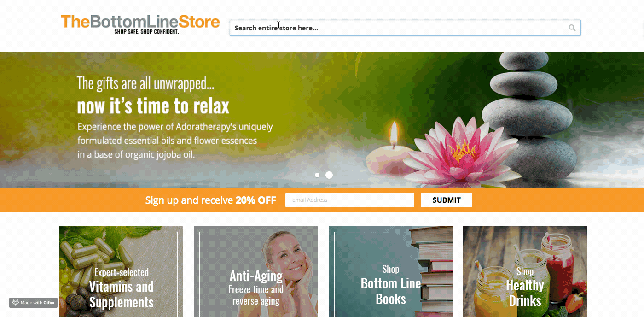Open TheBottomLineStore logo homepage link
This screenshot has width=644, height=317.
pos(140,24)
